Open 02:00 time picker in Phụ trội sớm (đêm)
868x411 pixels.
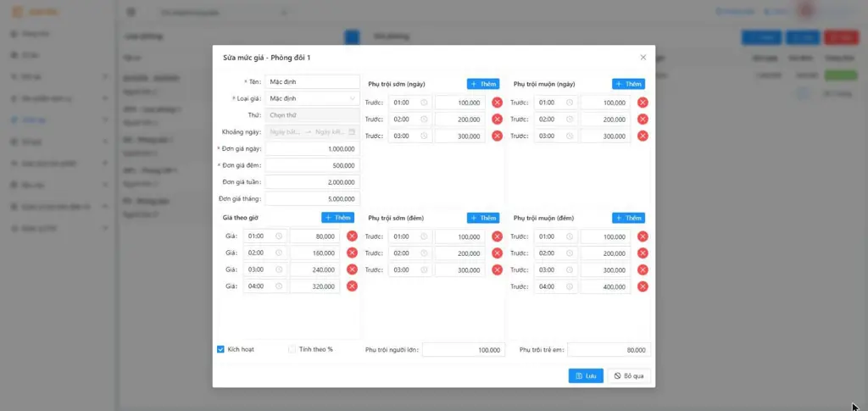410,253
